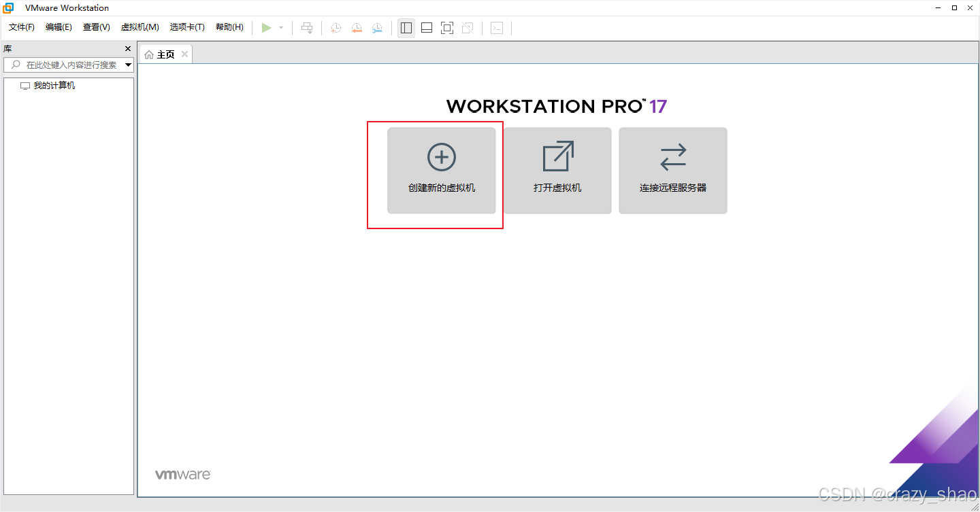Maximize the VMware Workstation window
The height and width of the screenshot is (512, 980).
tap(954, 7)
